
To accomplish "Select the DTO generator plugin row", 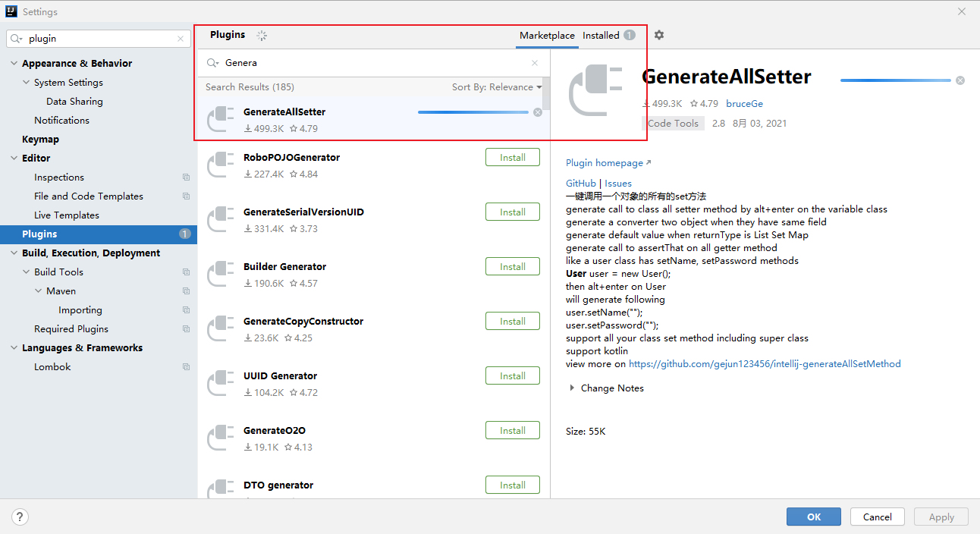I will point(374,485).
